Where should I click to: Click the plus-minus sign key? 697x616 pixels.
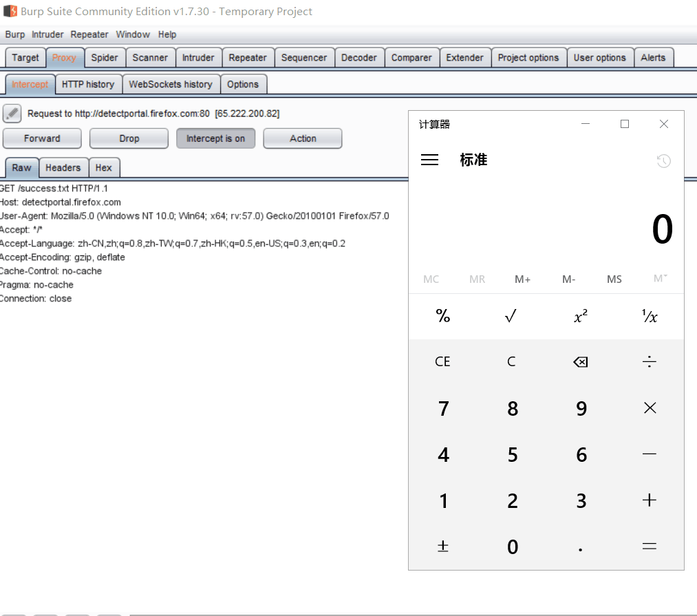pyautogui.click(x=442, y=546)
